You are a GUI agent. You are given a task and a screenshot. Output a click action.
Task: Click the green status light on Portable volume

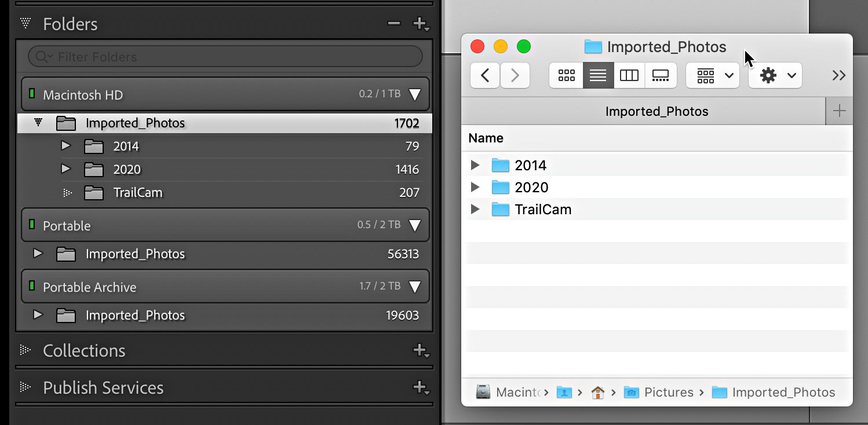31,225
